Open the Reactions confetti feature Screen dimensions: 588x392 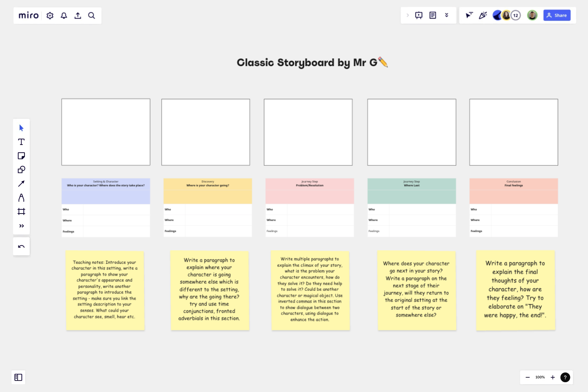coord(483,15)
